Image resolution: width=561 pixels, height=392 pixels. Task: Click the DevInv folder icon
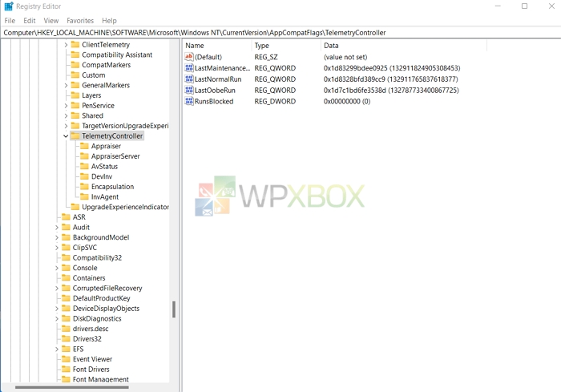tap(84, 176)
